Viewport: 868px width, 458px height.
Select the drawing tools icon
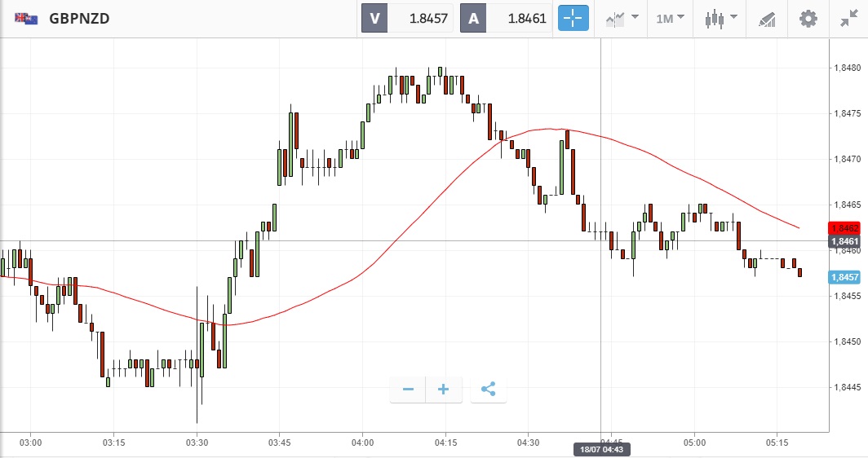click(766, 18)
